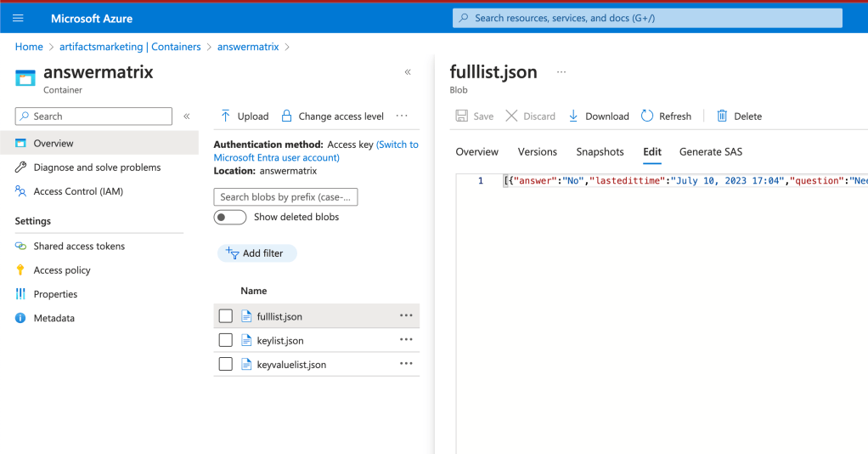This screenshot has width=868, height=454.
Task: Switch to the Versions tab
Action: click(x=538, y=152)
